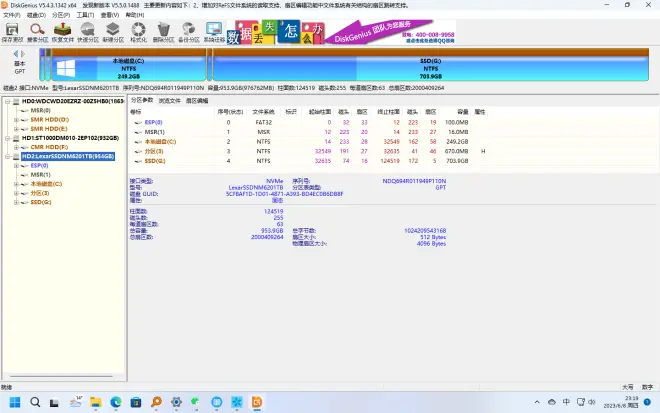Select the ESP(0) row in the partition table

coord(154,122)
